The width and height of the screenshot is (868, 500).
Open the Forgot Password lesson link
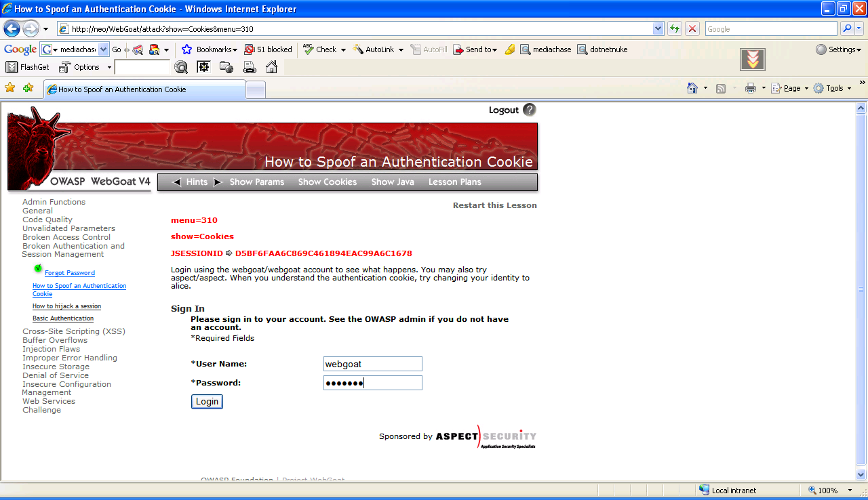[69, 273]
